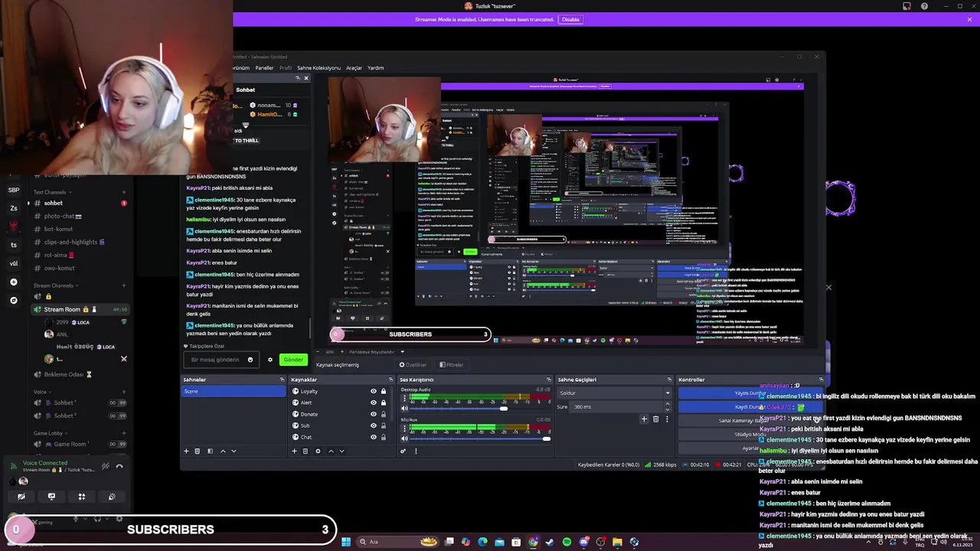Mute Desktop Audio via its speaker icon
Viewport: 980px width, 551px height.
405,409
